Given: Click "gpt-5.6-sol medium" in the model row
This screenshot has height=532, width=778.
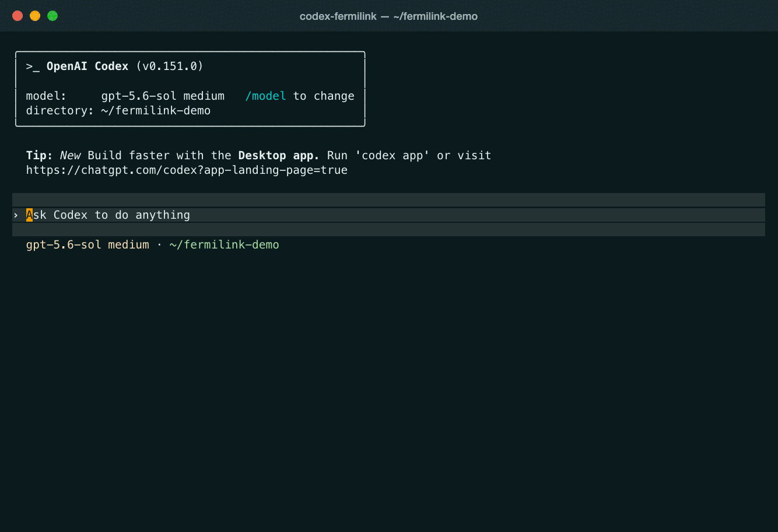Looking at the screenshot, I should [x=163, y=96].
